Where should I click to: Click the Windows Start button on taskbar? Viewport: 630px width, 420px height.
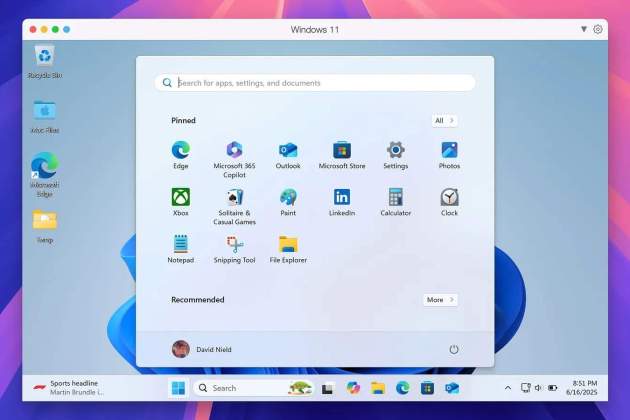coord(178,388)
